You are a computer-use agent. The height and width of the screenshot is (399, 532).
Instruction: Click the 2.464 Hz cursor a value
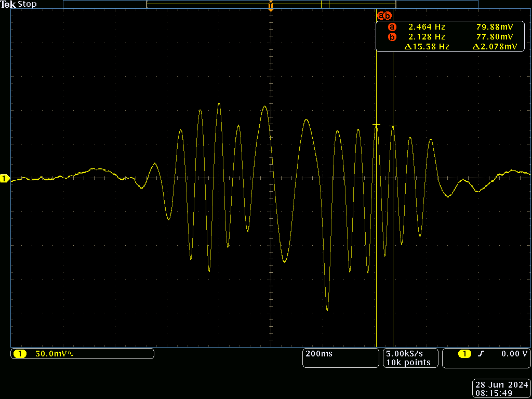tap(427, 27)
